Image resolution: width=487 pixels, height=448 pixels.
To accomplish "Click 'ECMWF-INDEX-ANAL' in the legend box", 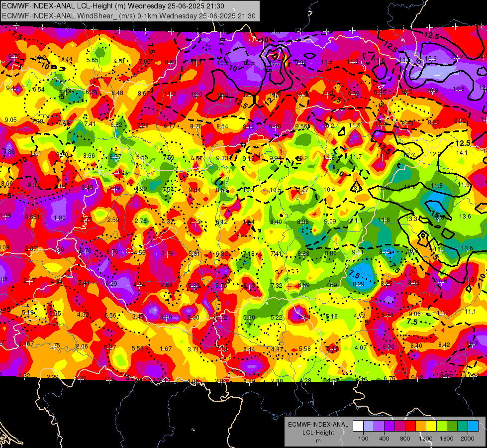I will [x=318, y=425].
